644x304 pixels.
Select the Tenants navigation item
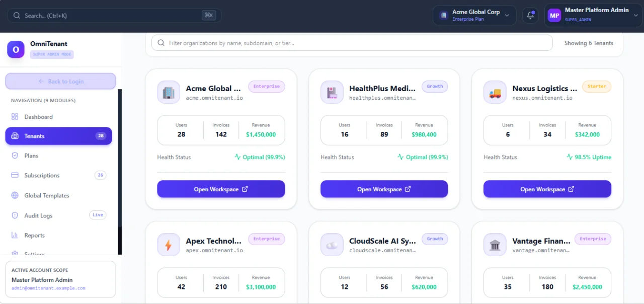pyautogui.click(x=59, y=136)
